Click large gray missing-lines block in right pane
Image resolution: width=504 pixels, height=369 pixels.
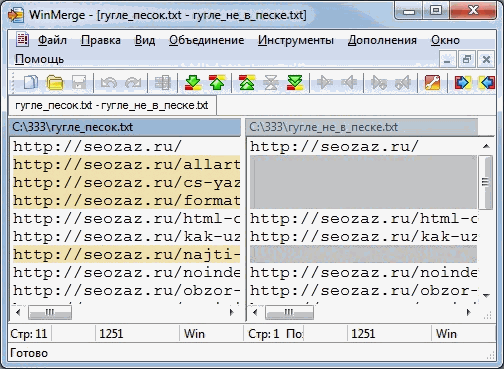pyautogui.click(x=364, y=182)
